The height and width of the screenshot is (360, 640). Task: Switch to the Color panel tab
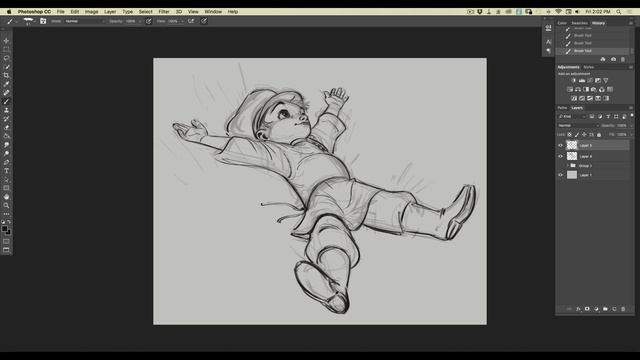562,23
